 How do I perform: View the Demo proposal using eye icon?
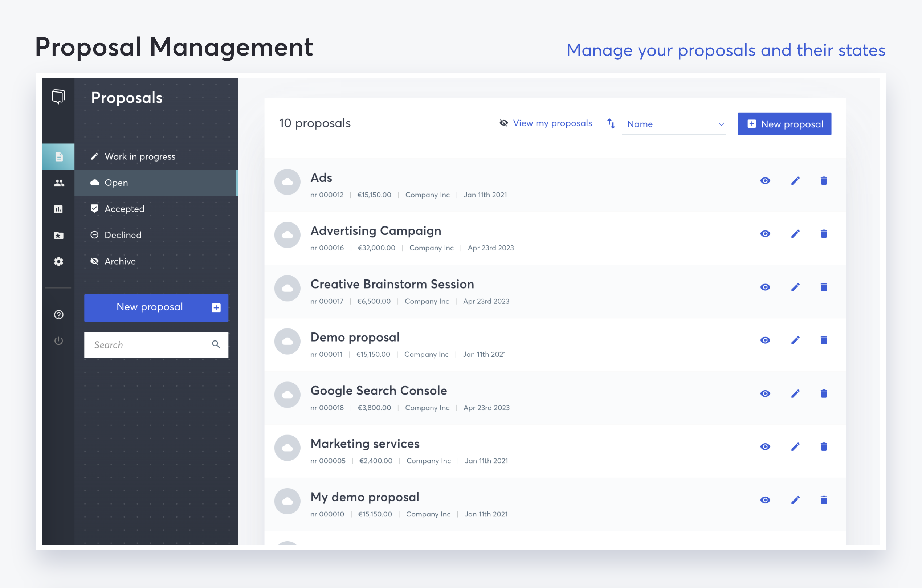[x=765, y=340]
